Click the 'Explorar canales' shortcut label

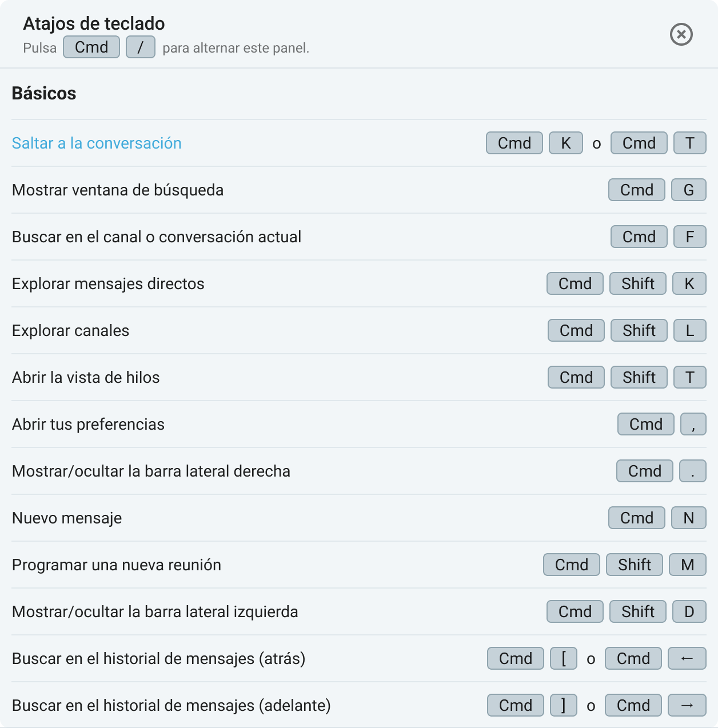point(71,330)
